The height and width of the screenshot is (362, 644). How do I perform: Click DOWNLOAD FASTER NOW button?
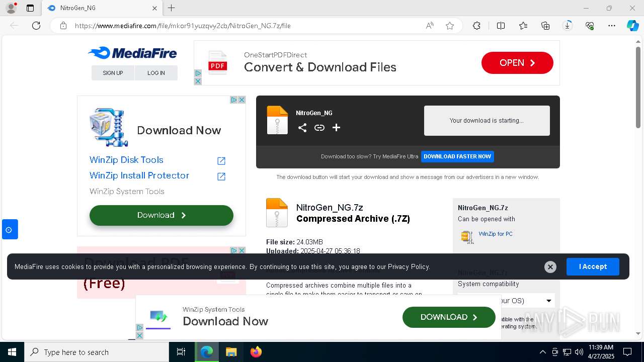(457, 156)
